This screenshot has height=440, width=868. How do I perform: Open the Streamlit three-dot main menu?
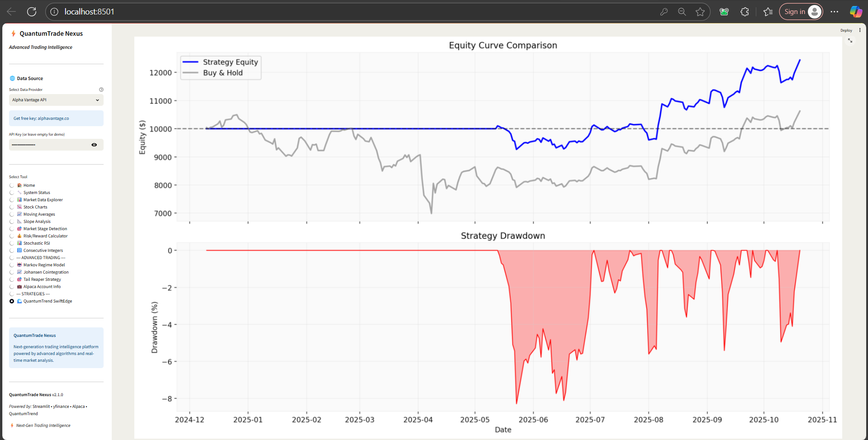point(860,30)
